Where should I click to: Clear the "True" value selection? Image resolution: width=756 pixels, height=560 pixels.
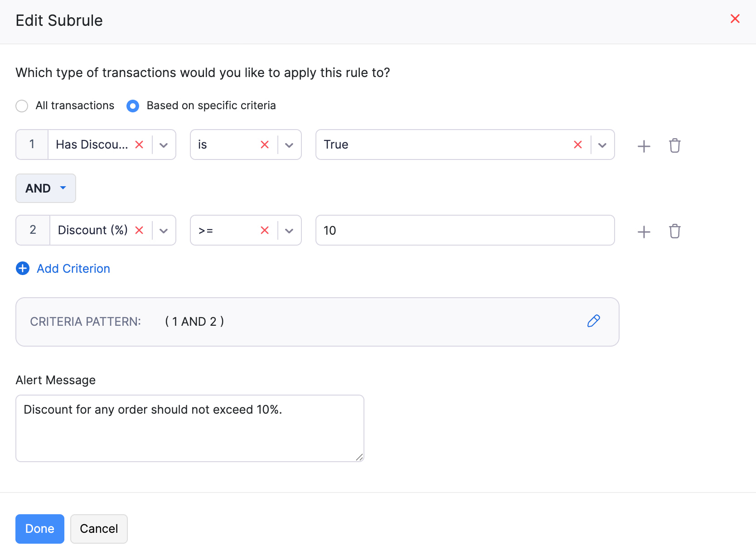577,145
